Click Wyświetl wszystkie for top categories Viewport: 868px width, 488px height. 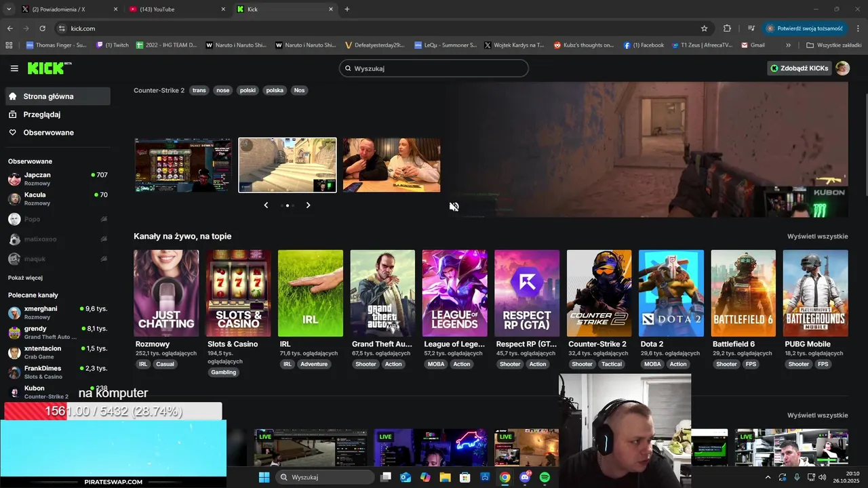coord(817,237)
